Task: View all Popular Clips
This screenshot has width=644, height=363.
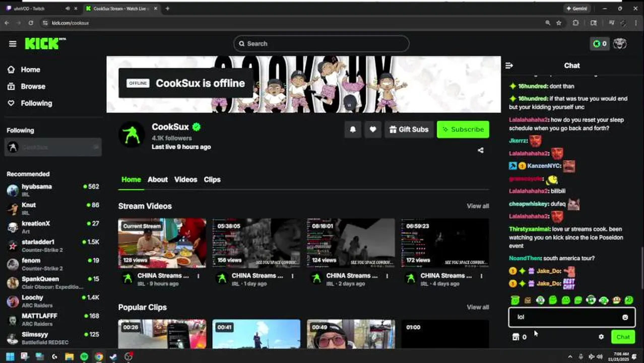Action: click(x=478, y=307)
